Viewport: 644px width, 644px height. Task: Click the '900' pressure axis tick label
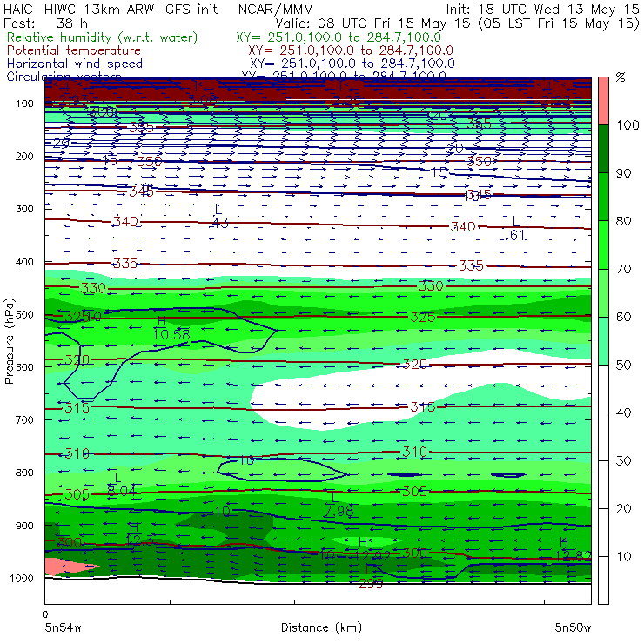tap(24, 526)
